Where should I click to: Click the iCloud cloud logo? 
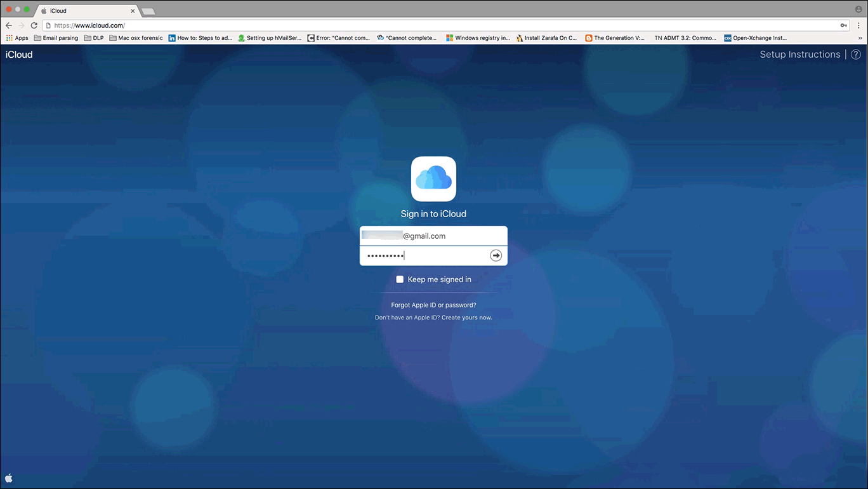(x=433, y=178)
